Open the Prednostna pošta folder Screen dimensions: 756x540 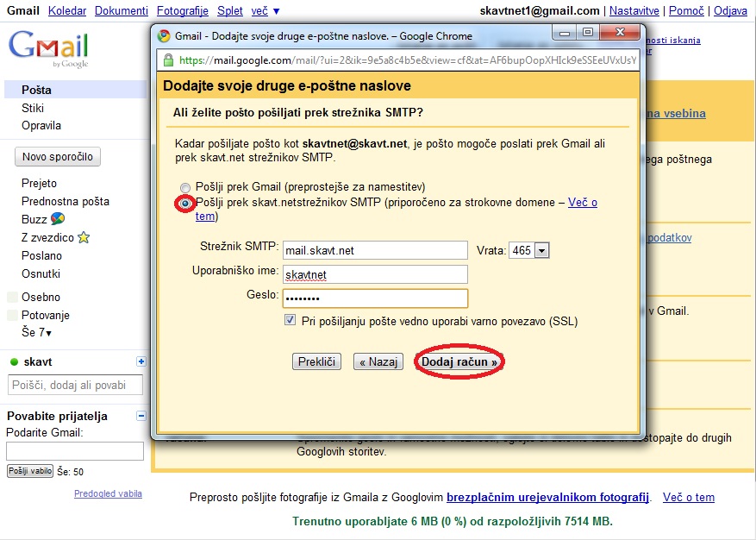click(x=66, y=201)
